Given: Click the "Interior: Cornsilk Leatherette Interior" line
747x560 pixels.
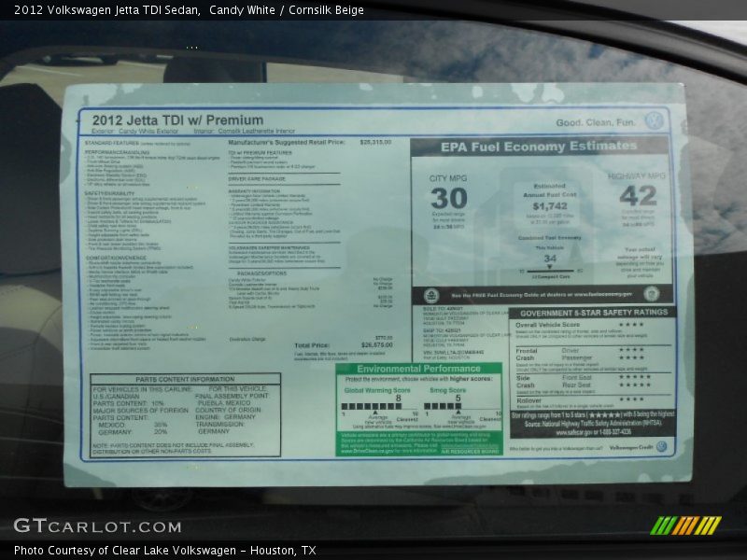Looking at the screenshot, I should [245, 131].
